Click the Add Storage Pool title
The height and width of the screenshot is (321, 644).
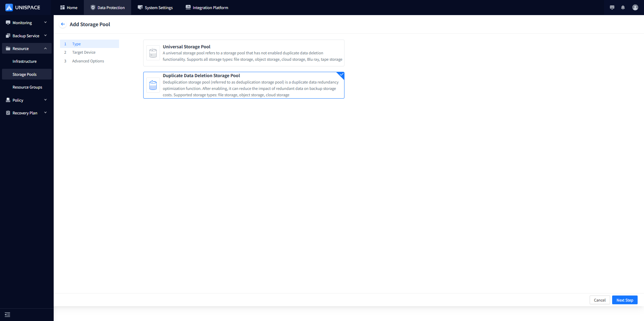pyautogui.click(x=90, y=24)
